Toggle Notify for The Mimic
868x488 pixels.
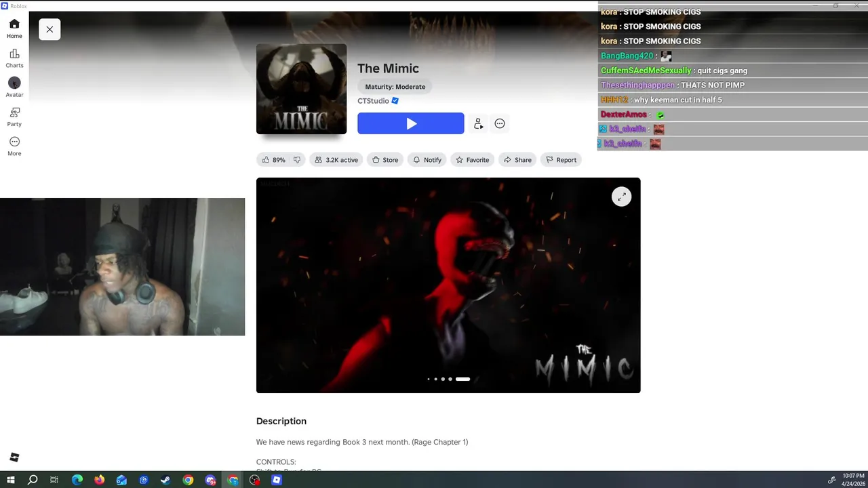click(x=427, y=160)
